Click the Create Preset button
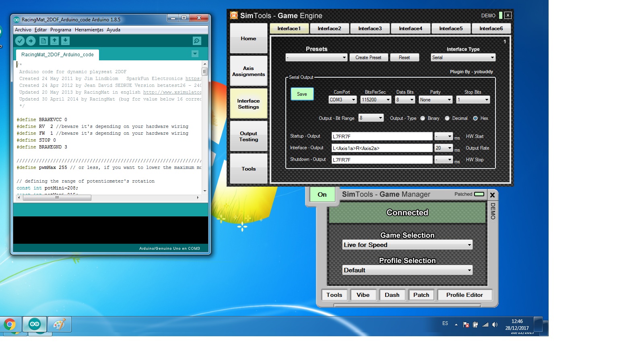This screenshot has height=362, width=644. [x=368, y=58]
